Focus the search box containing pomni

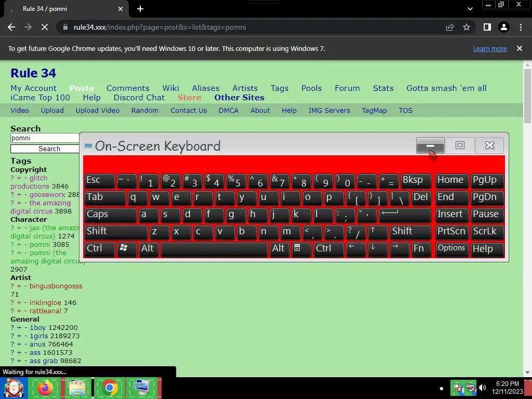pyautogui.click(x=45, y=138)
